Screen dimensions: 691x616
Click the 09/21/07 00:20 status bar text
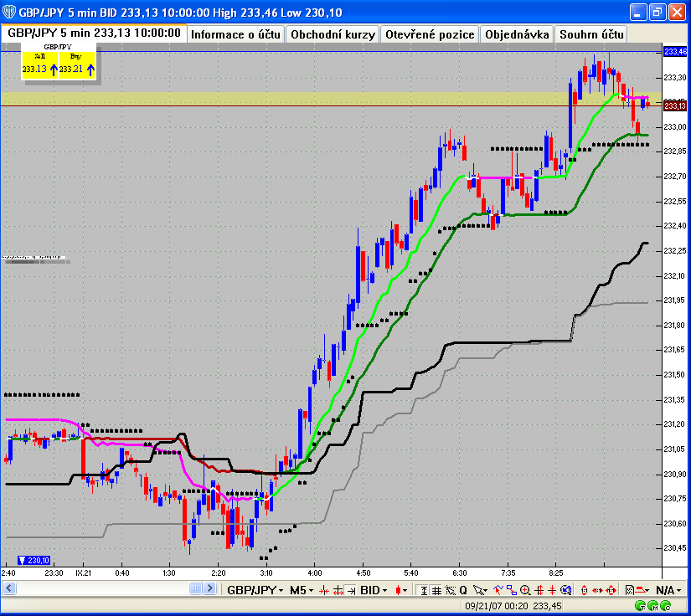point(497,606)
